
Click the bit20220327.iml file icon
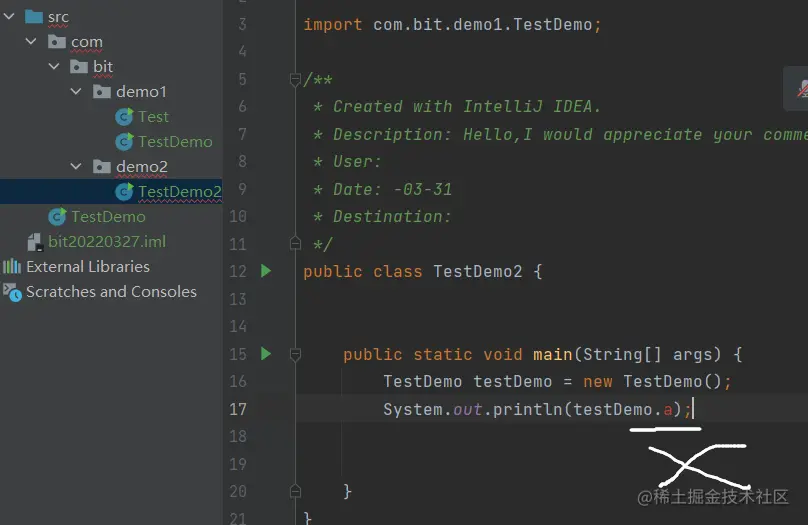coord(35,242)
